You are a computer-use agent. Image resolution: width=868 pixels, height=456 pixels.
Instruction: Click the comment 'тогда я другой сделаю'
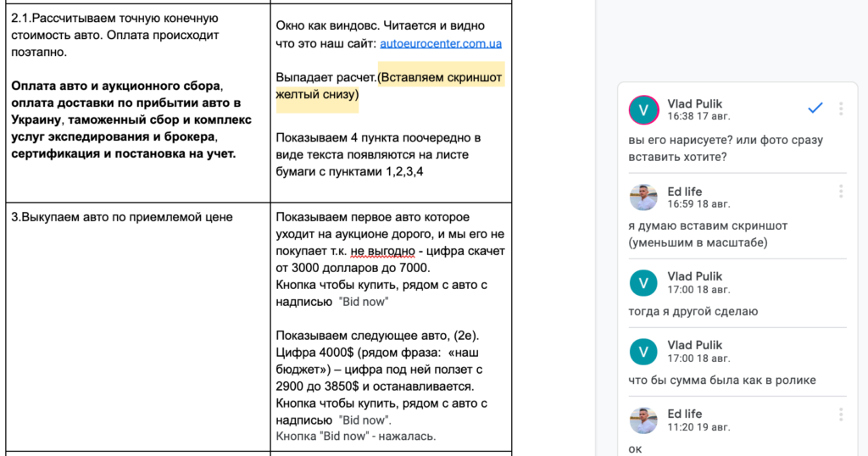(x=693, y=312)
